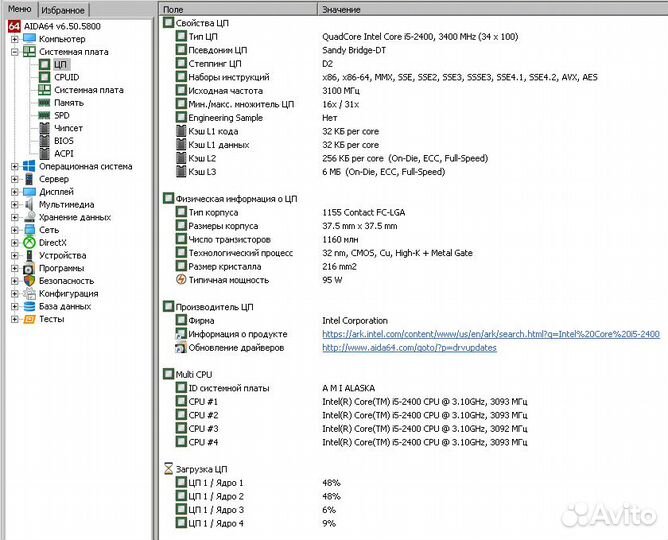Click the ЦП processor chip icon
The width and height of the screenshot is (668, 540).
(44, 64)
